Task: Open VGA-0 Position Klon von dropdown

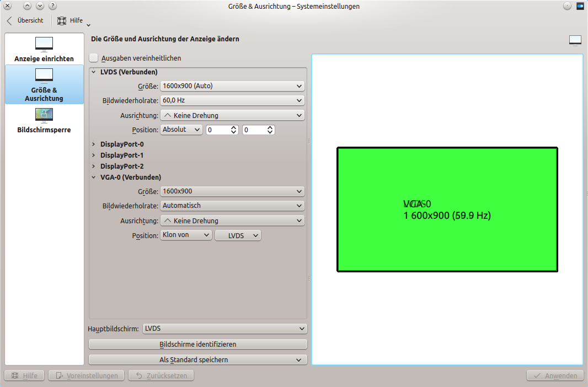Action: [x=186, y=235]
